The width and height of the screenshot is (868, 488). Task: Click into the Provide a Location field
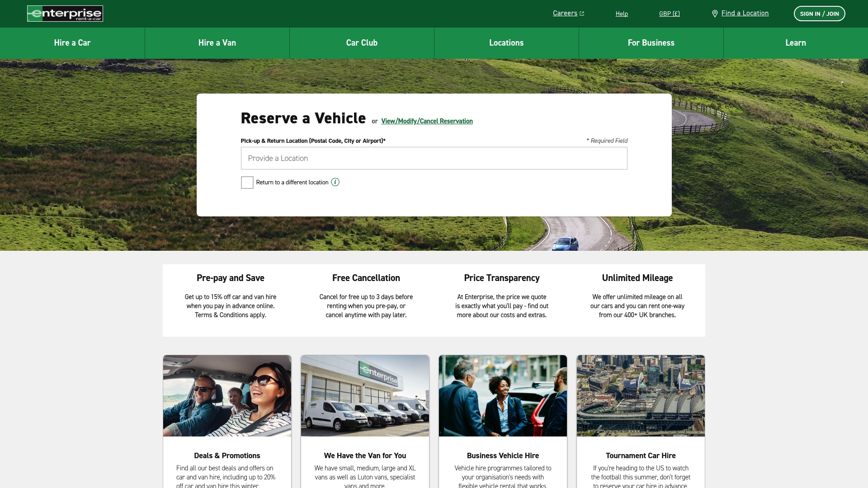434,158
